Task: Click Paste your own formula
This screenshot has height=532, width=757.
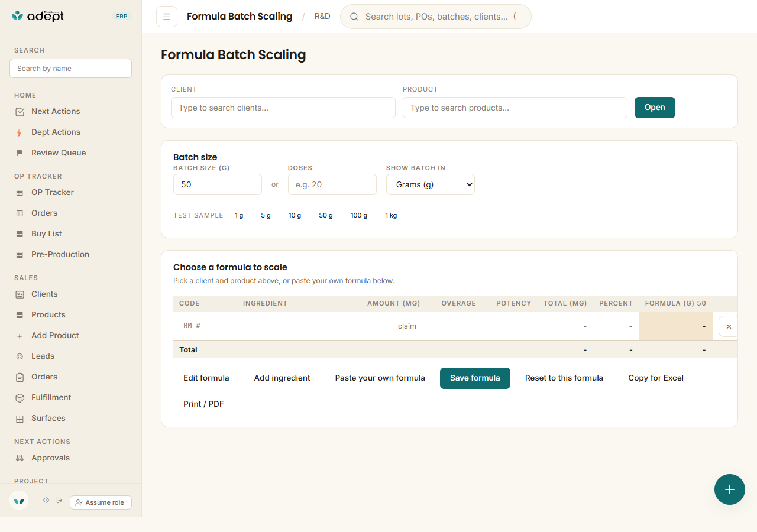Action: click(x=380, y=378)
